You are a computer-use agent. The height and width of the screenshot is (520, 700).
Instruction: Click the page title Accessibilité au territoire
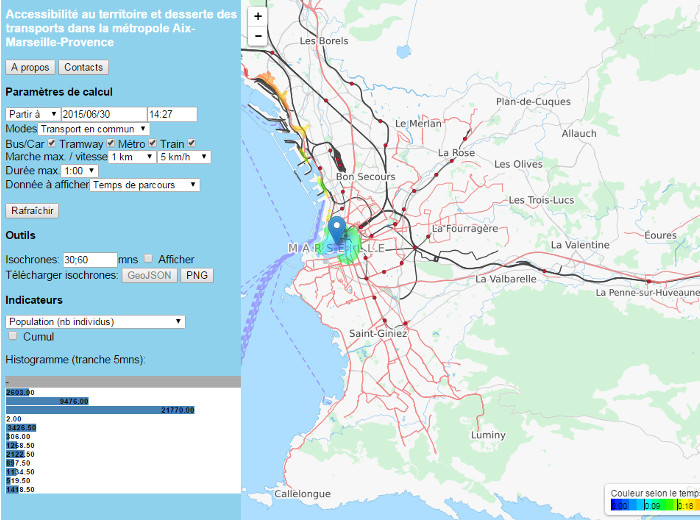(x=121, y=28)
